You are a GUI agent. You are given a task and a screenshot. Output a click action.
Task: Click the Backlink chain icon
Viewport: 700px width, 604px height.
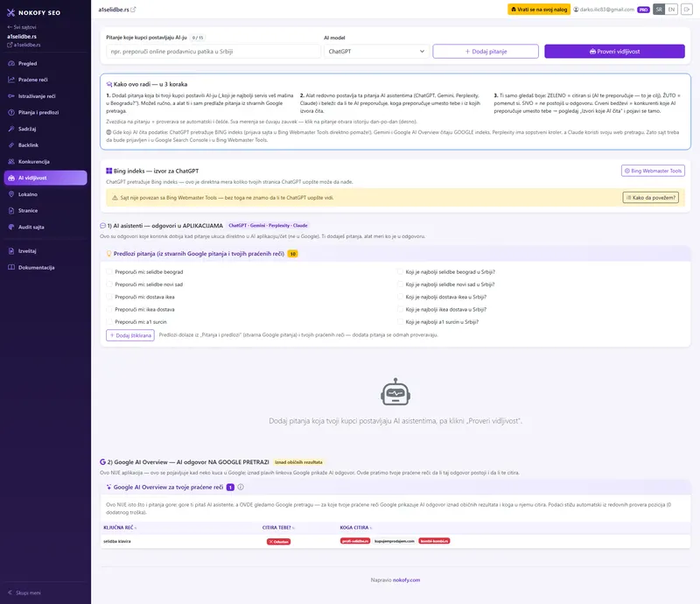(11, 145)
